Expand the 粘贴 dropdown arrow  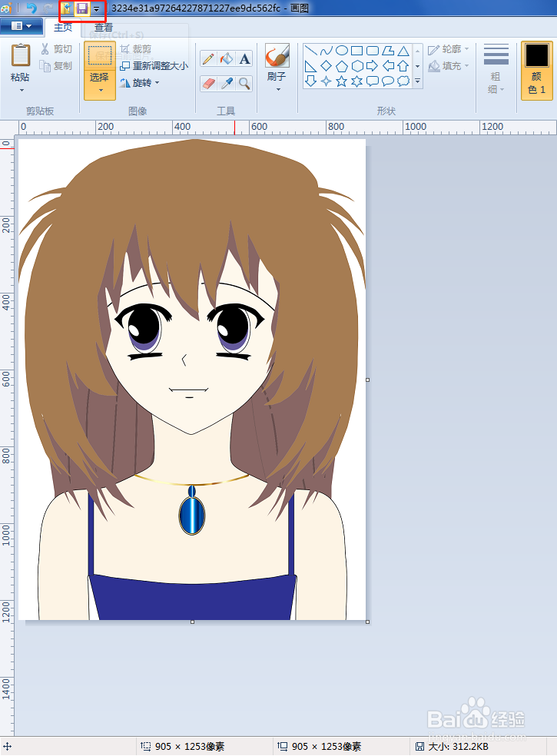click(22, 90)
